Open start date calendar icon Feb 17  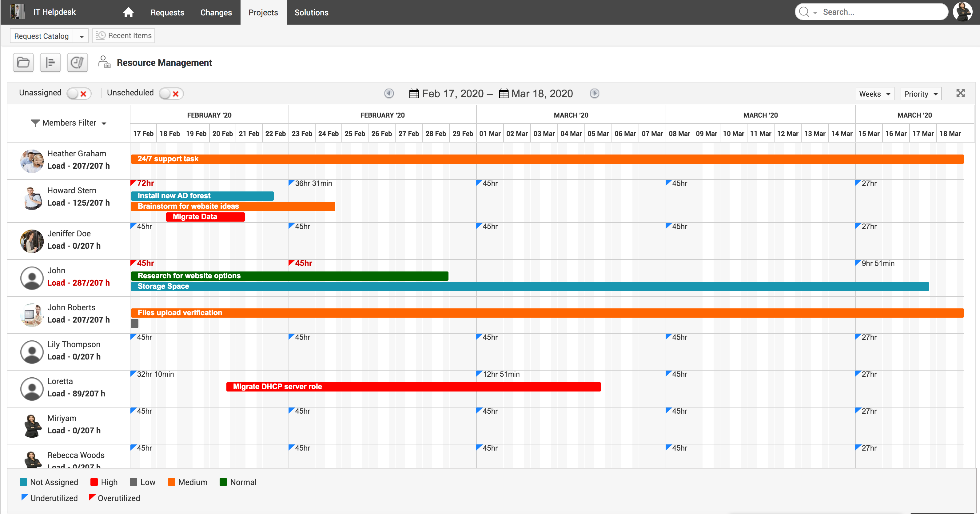pos(414,94)
